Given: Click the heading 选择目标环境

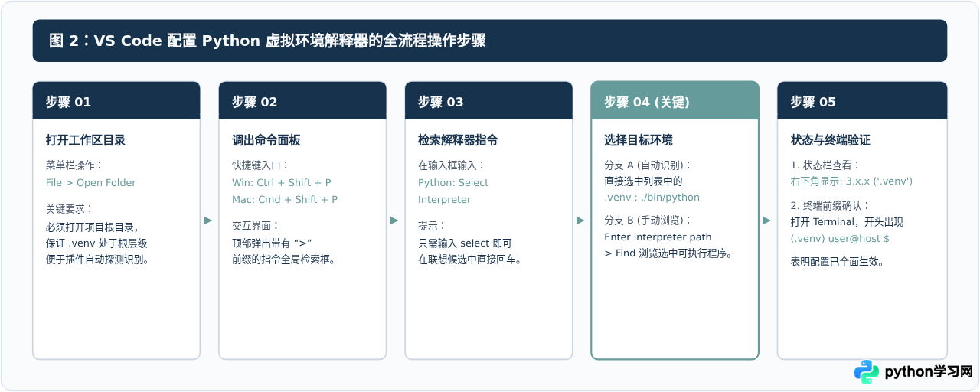Looking at the screenshot, I should 639,140.
